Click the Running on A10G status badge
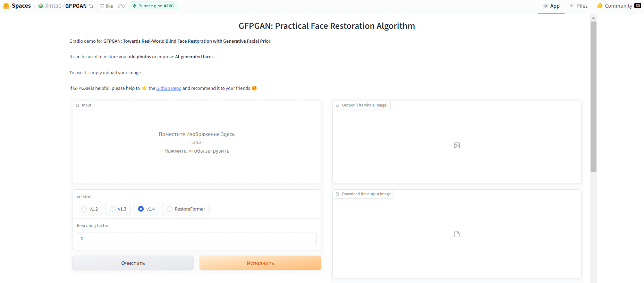Viewport: 644px width, 283px height. click(x=153, y=6)
